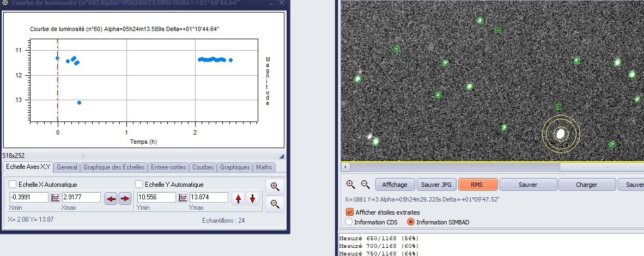The width and height of the screenshot is (644, 256).
Task: Switch to the Courbes tab
Action: 203,167
